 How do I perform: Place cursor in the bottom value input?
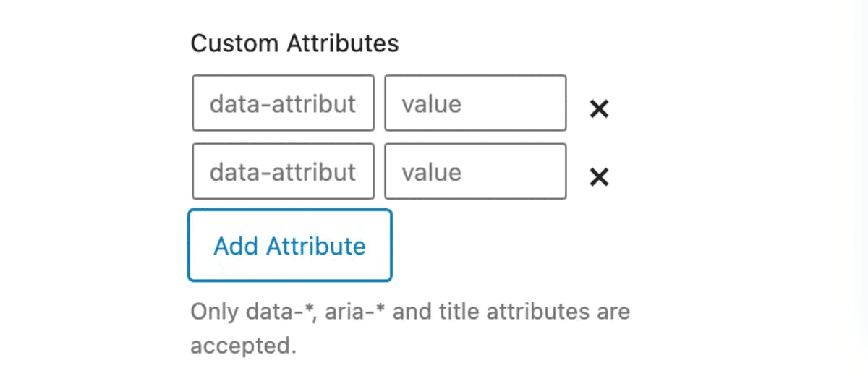[x=475, y=171]
